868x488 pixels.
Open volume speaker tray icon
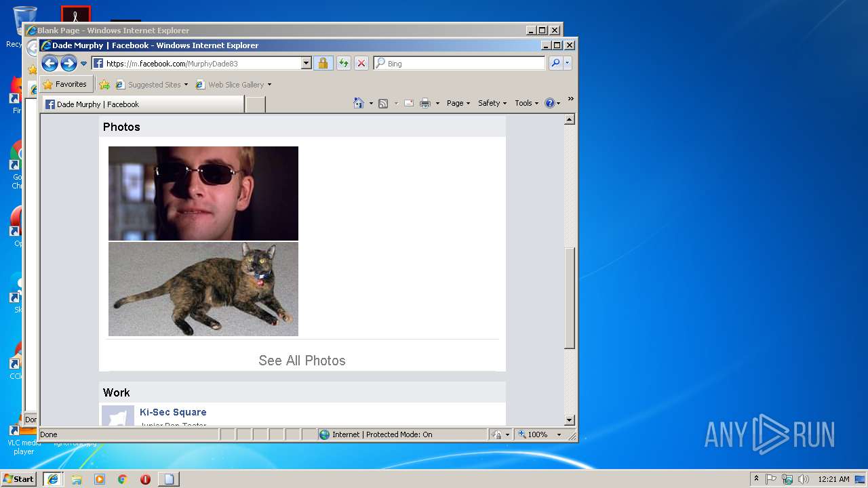804,479
